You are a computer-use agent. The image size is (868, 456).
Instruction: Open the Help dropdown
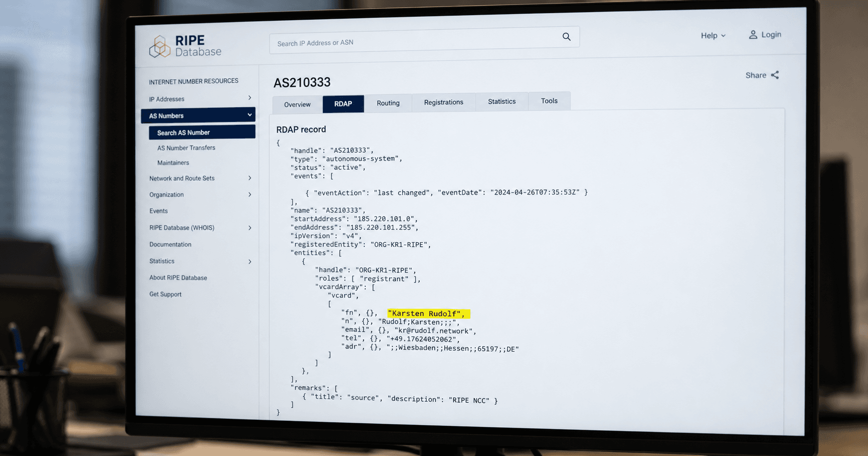pos(713,36)
